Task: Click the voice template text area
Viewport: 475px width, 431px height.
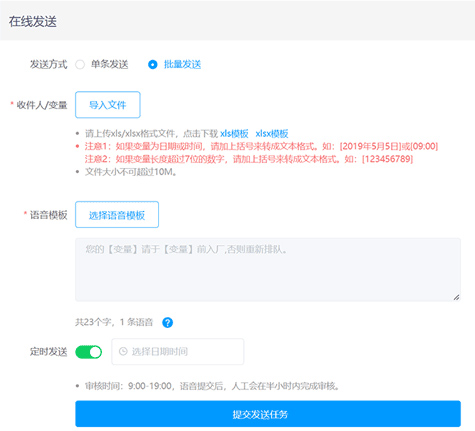Action: (268, 269)
